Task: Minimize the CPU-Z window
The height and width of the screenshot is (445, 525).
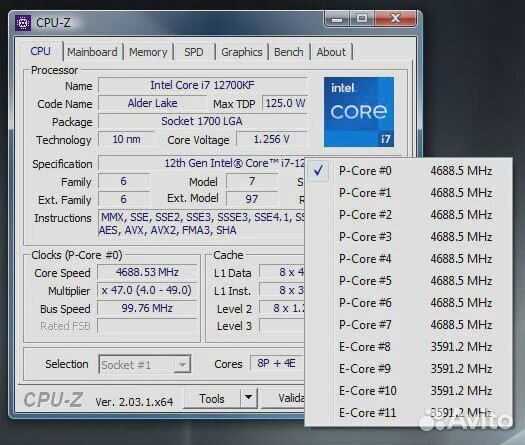Action: click(x=337, y=19)
